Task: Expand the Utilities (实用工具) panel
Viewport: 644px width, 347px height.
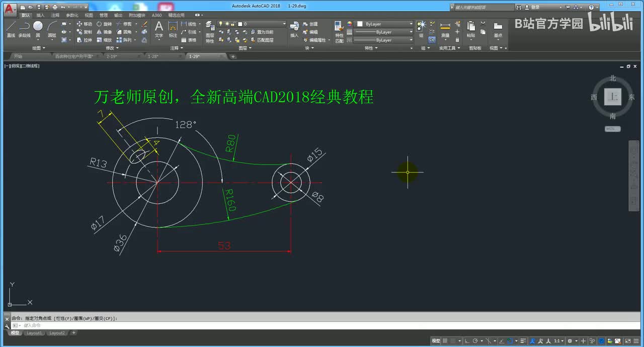Action: pos(449,48)
